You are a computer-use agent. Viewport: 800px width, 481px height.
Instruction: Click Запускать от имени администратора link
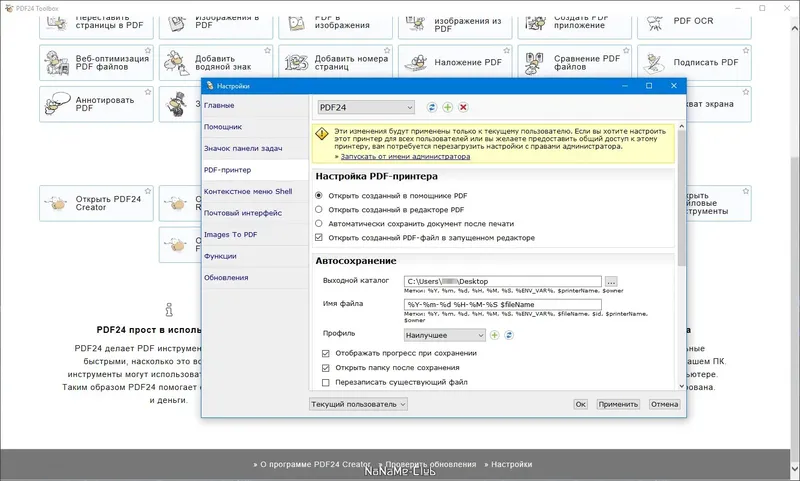406,157
